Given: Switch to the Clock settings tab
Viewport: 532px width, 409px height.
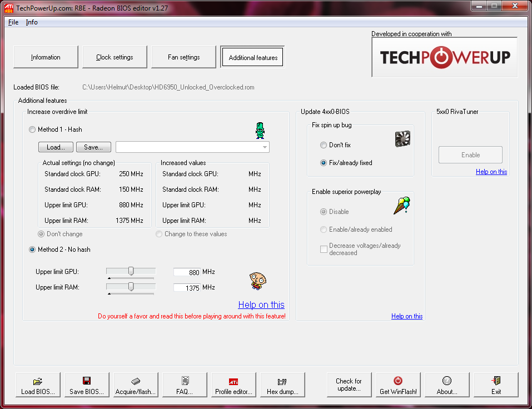Looking at the screenshot, I should (x=115, y=57).
